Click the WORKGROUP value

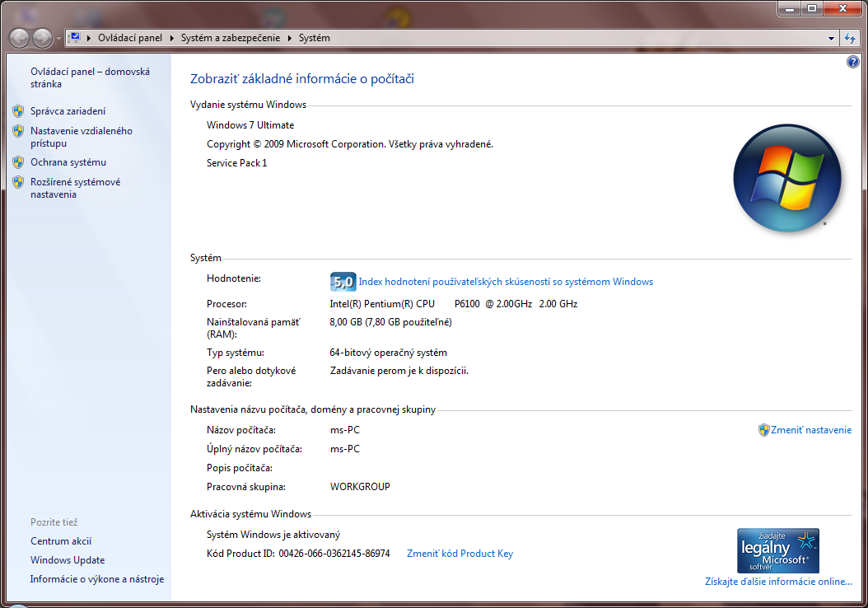click(x=360, y=487)
